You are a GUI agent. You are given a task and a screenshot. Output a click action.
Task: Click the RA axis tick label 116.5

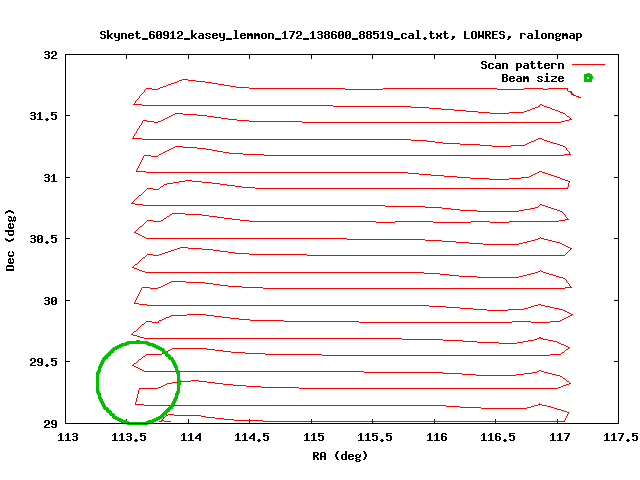point(498,437)
